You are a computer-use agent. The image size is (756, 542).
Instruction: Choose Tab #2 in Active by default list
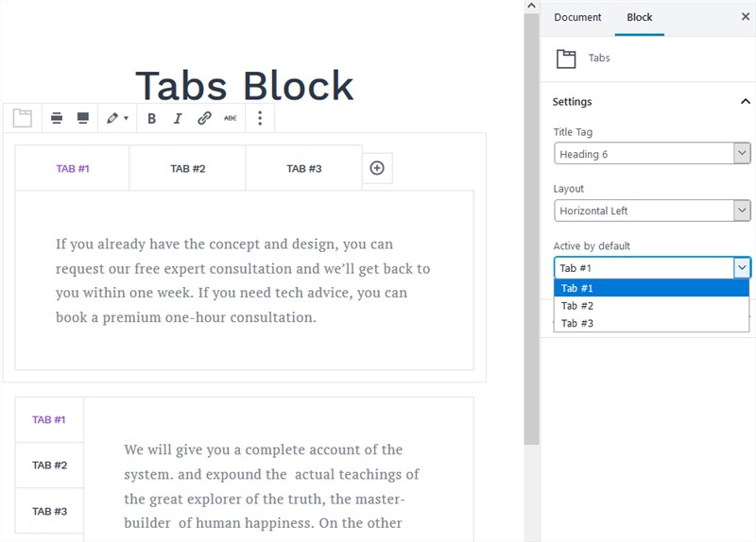coord(651,306)
